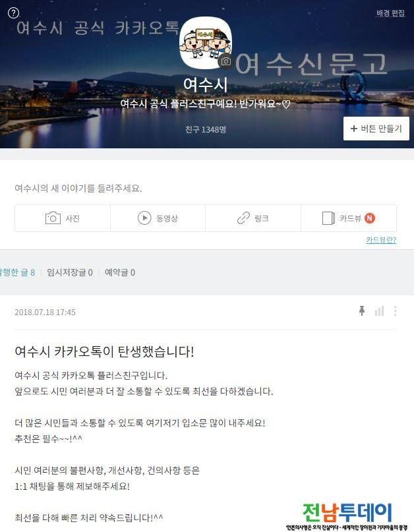The width and height of the screenshot is (414, 532).
Task: Switch to the 임시저장글 0 tab
Action: [x=70, y=272]
